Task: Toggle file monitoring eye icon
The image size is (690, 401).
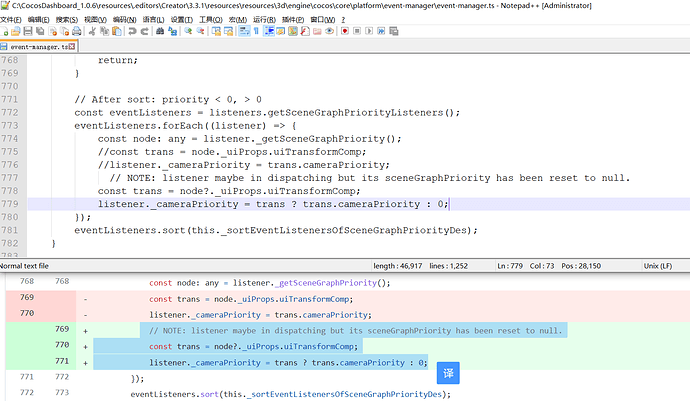Action: tap(329, 31)
